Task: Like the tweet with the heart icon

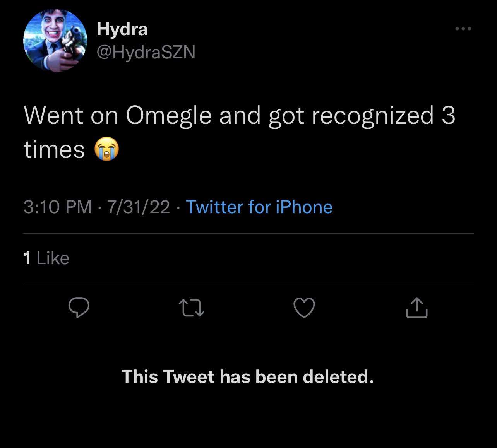Action: tap(304, 308)
